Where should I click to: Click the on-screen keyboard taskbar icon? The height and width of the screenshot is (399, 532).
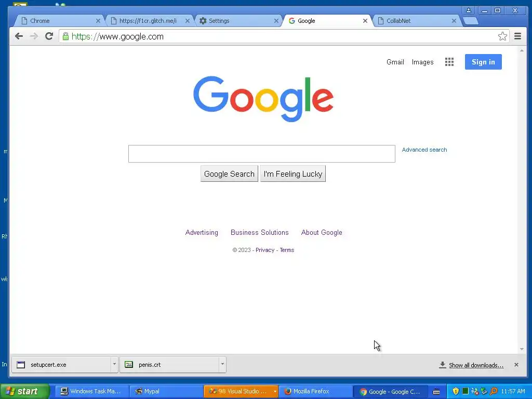[x=436, y=392]
